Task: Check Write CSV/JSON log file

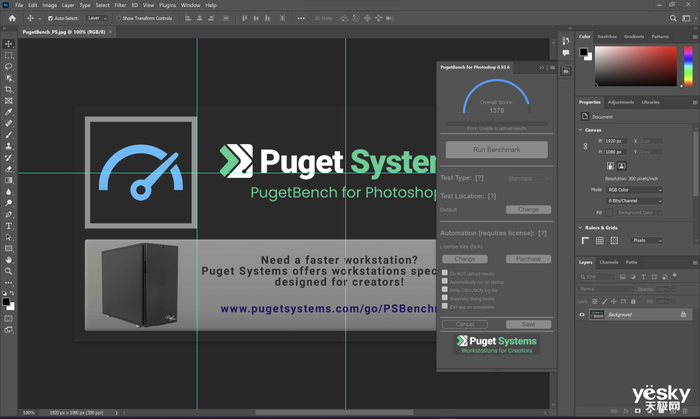Action: click(x=445, y=289)
